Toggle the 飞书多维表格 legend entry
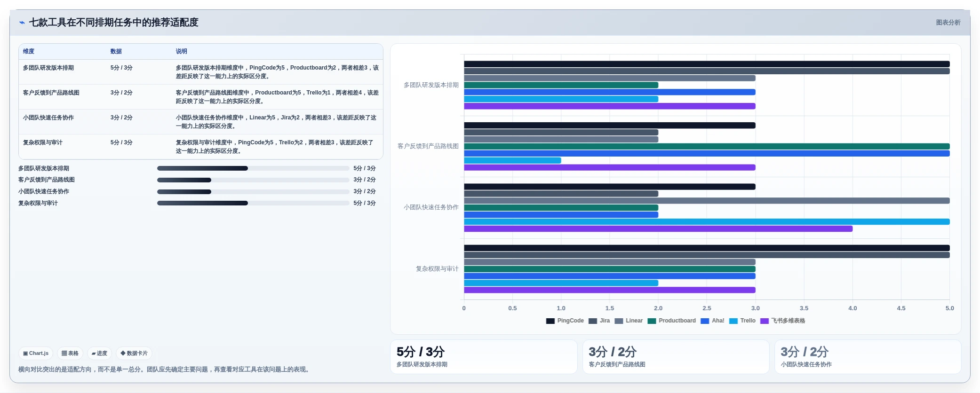 coord(783,321)
